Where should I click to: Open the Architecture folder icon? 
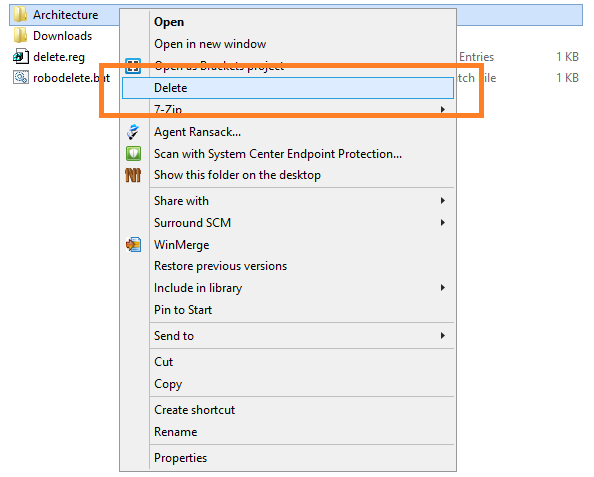click(x=20, y=15)
